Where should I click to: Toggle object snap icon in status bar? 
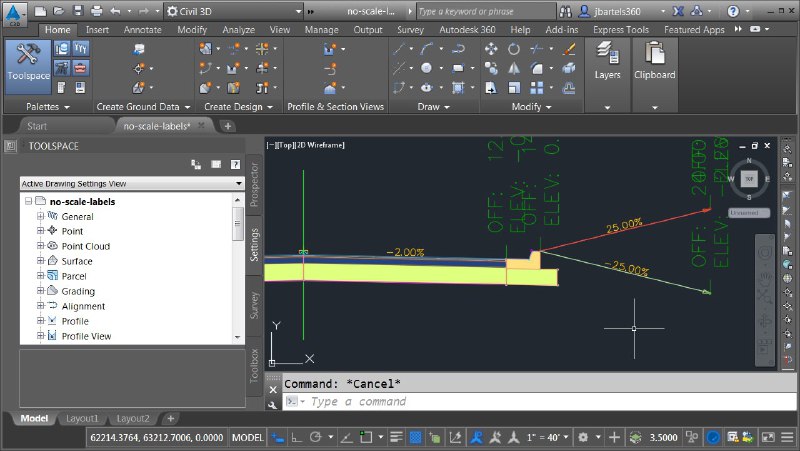tap(366, 437)
